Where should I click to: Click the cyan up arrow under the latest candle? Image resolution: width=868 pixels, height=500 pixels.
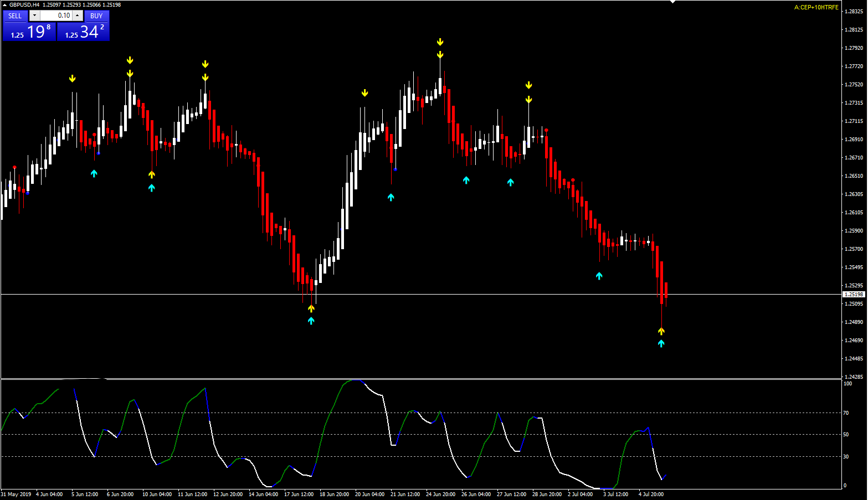point(661,344)
